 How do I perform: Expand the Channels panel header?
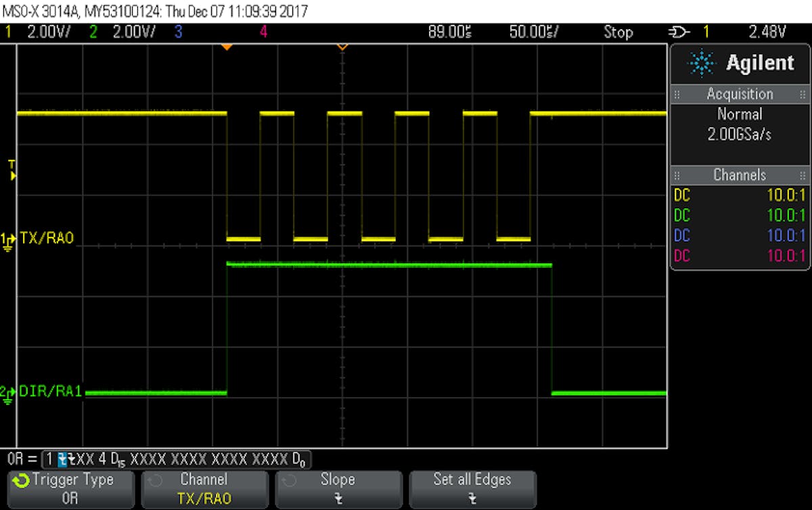click(x=739, y=175)
